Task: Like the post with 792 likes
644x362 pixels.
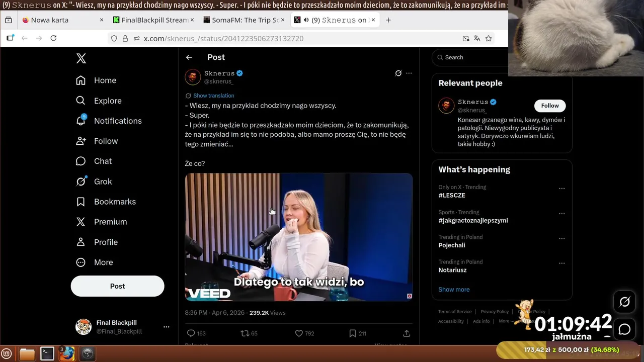Action: coord(304,333)
